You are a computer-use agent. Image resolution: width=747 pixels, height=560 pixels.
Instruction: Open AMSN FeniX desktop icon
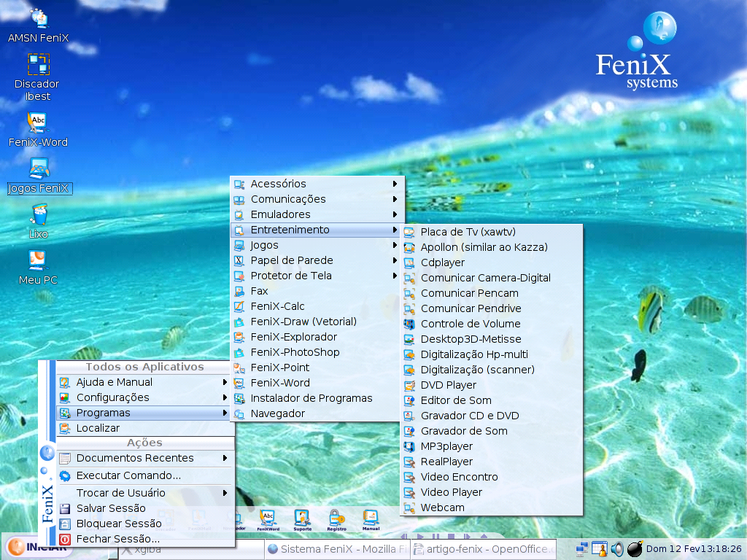(x=39, y=27)
